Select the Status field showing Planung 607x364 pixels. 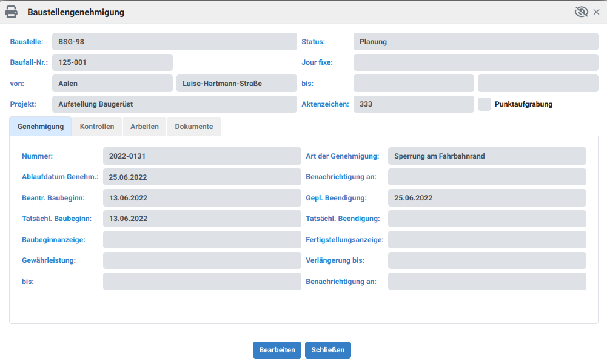click(x=475, y=41)
